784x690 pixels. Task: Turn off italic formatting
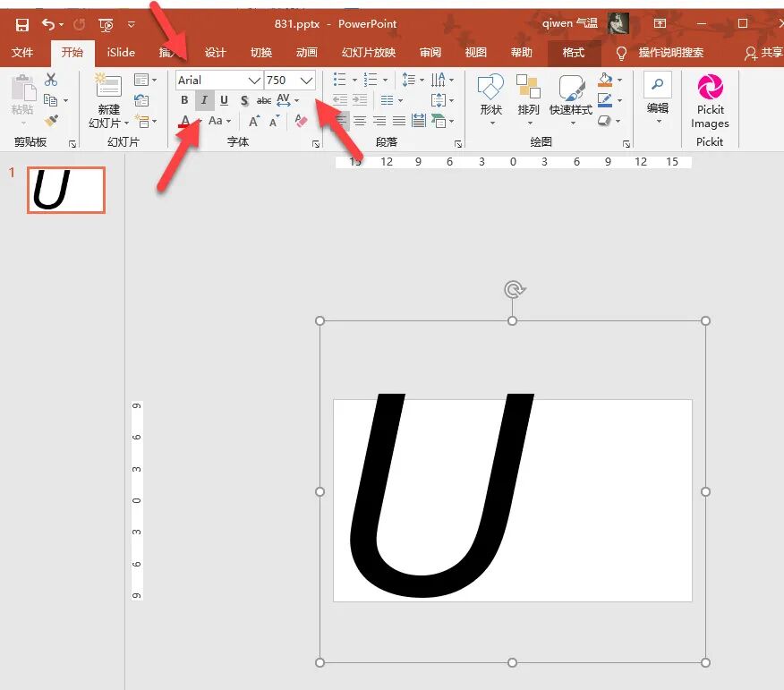pyautogui.click(x=204, y=100)
